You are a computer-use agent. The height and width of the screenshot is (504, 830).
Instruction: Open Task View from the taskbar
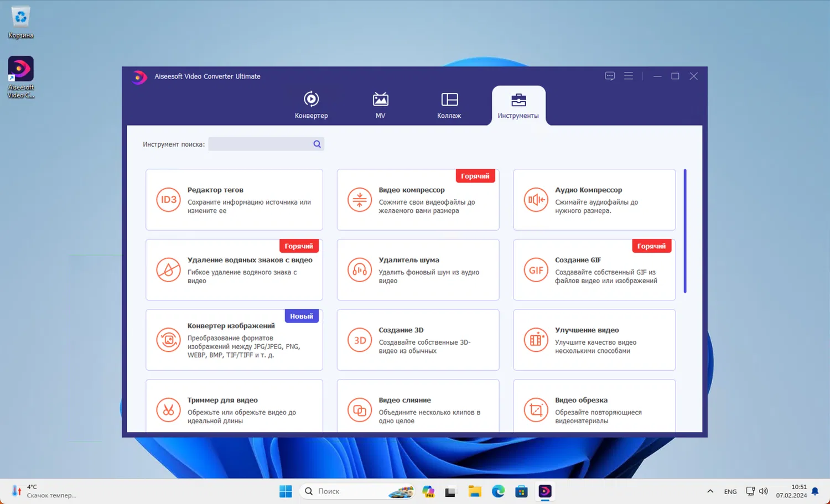[x=450, y=491]
